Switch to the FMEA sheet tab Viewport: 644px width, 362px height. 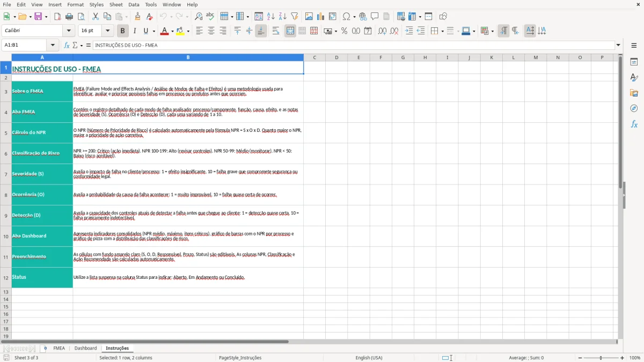click(x=59, y=349)
